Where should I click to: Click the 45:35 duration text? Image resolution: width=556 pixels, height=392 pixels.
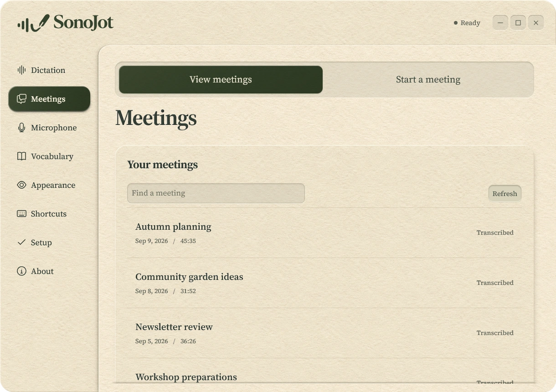coord(188,241)
